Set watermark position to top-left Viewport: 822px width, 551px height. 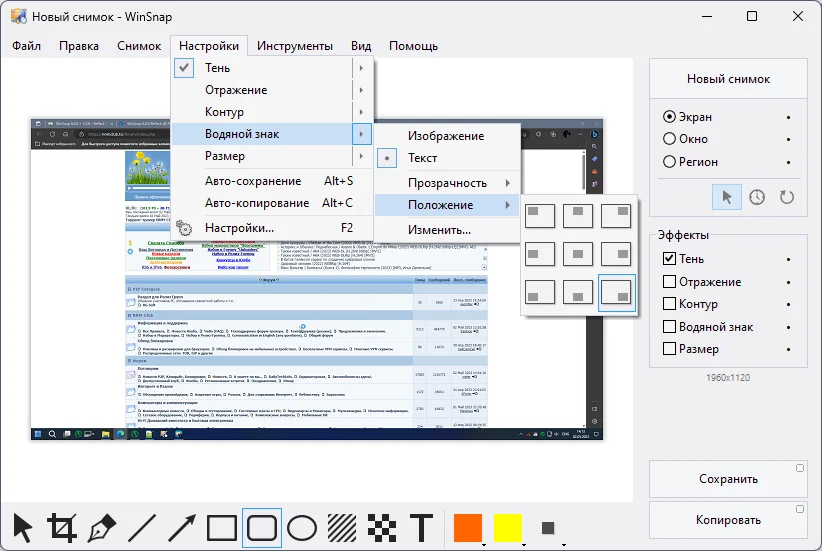pos(540,216)
